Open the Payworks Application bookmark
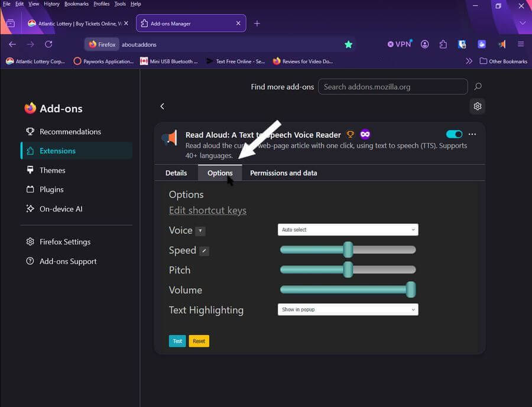532x407 pixels. [104, 61]
